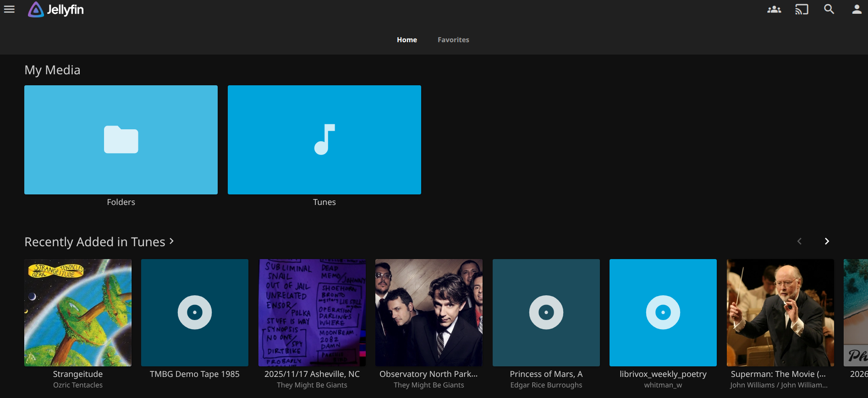Click They Might Be Giants under Asheville album
The width and height of the screenshot is (868, 398).
pyautogui.click(x=312, y=385)
